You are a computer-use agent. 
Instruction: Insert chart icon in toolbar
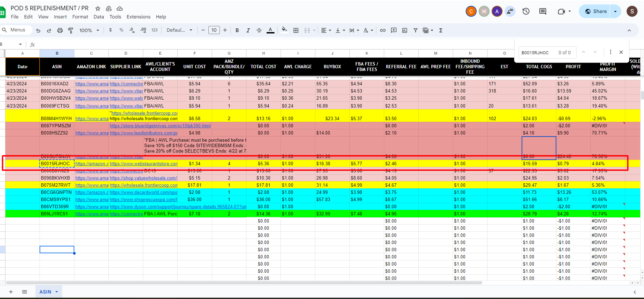[405, 30]
